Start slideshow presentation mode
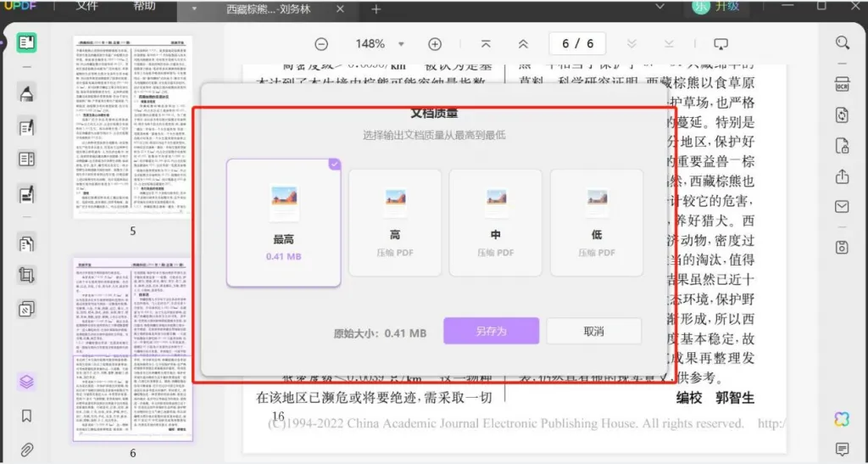Screen dimensions: 868x464 721,44
